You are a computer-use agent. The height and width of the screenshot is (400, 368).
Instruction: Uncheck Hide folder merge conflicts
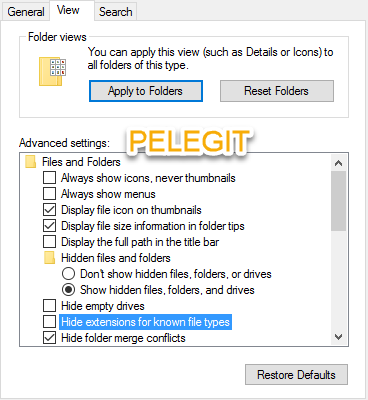[x=49, y=338]
